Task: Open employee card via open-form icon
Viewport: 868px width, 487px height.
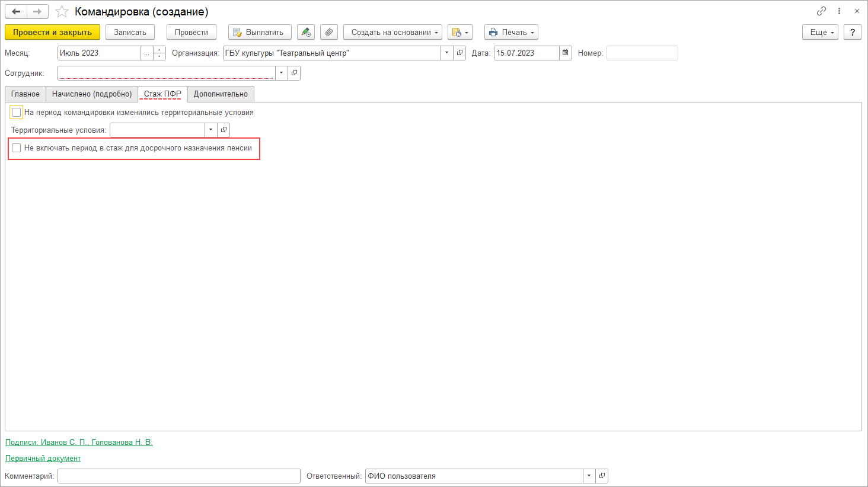Action: (x=294, y=73)
